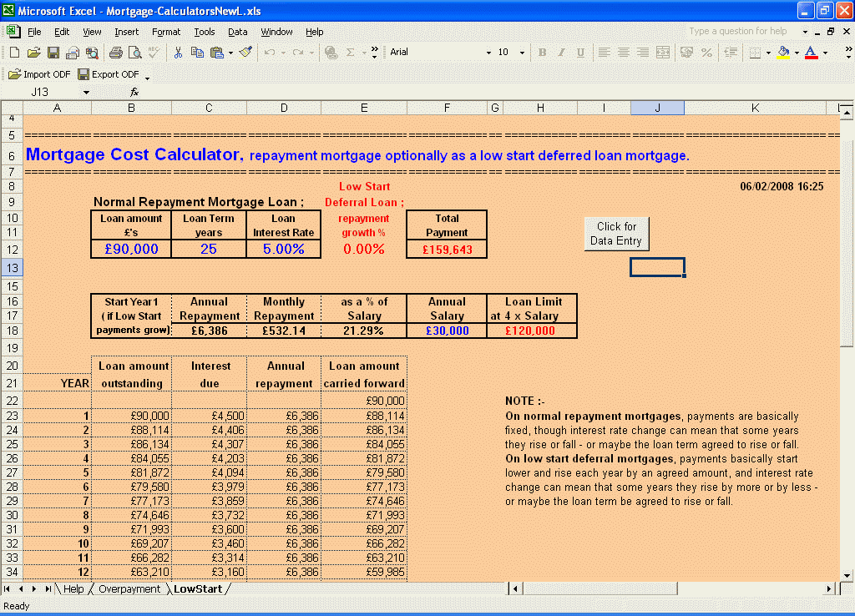This screenshot has height=616, width=855.
Task: Open the file Search toolbar icon
Action: pos(92,53)
